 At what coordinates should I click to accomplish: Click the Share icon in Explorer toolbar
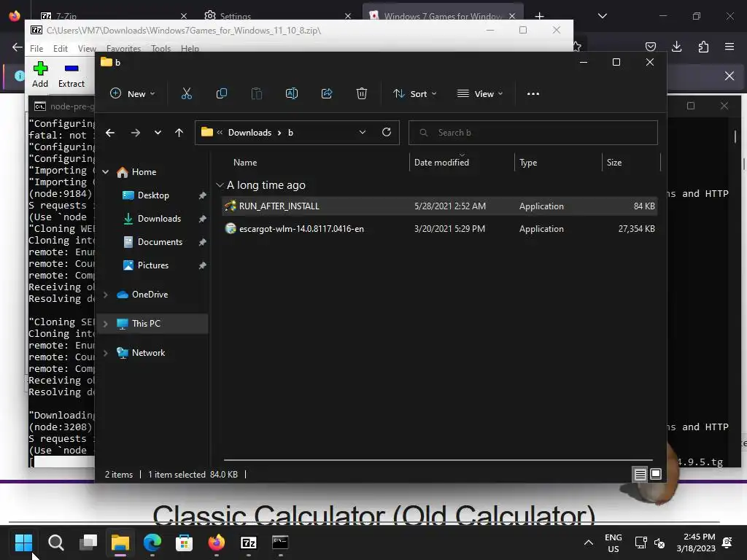click(327, 94)
